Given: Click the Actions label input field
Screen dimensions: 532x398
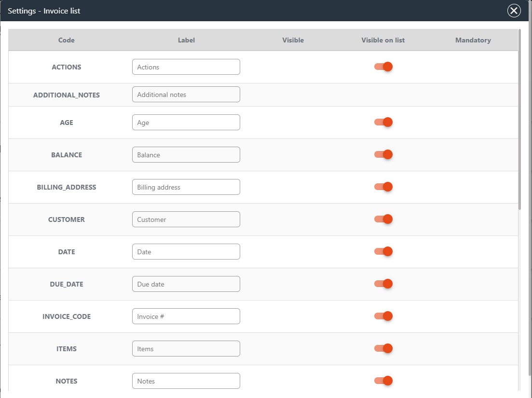Looking at the screenshot, I should tap(186, 67).
